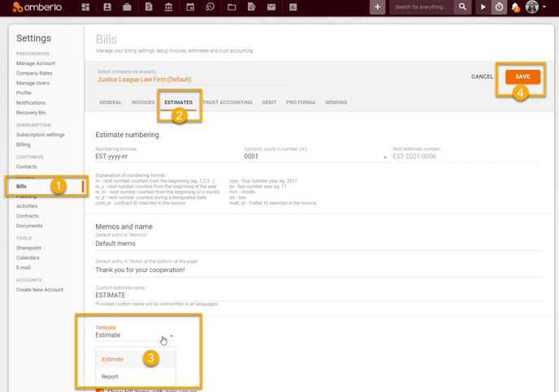Click the Next estimate number field

466,157
